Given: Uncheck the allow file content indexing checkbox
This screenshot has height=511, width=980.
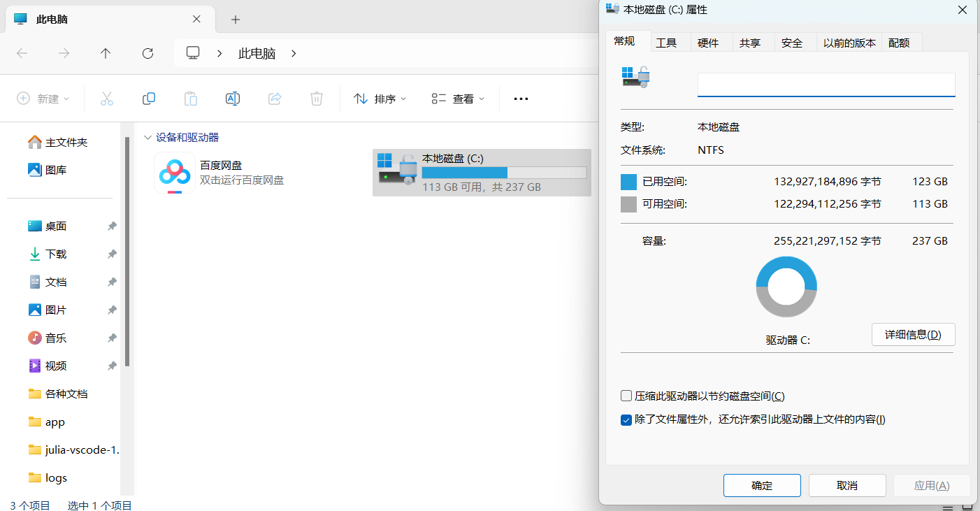Looking at the screenshot, I should click(626, 420).
